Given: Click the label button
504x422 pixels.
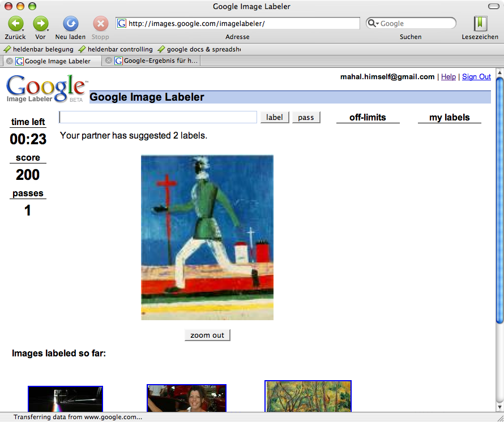Looking at the screenshot, I should point(275,117).
